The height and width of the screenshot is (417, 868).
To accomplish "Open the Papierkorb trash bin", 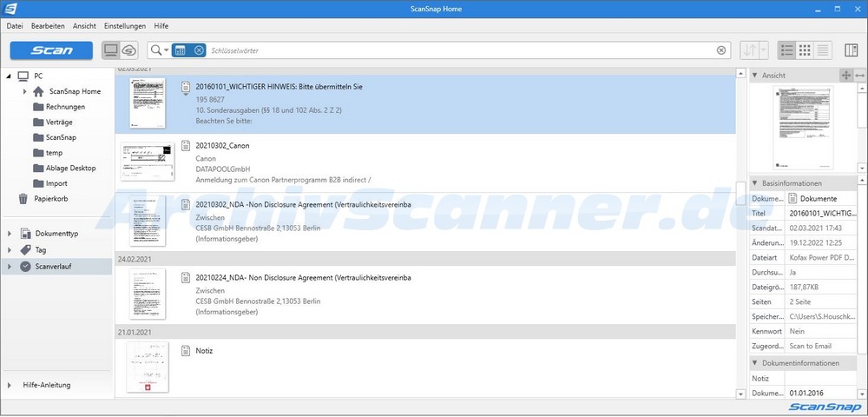I will pos(51,199).
